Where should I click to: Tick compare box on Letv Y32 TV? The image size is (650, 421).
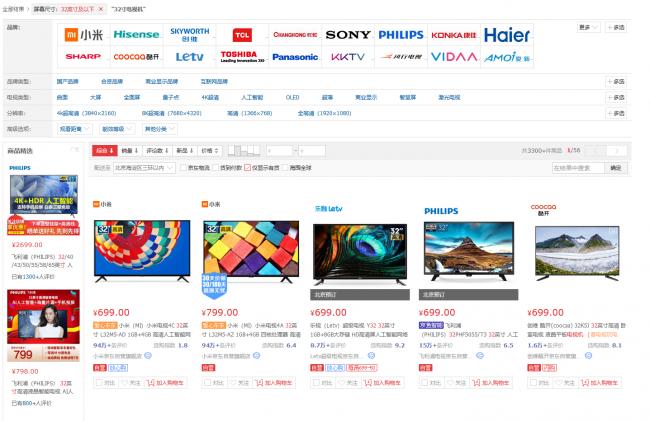click(x=317, y=382)
